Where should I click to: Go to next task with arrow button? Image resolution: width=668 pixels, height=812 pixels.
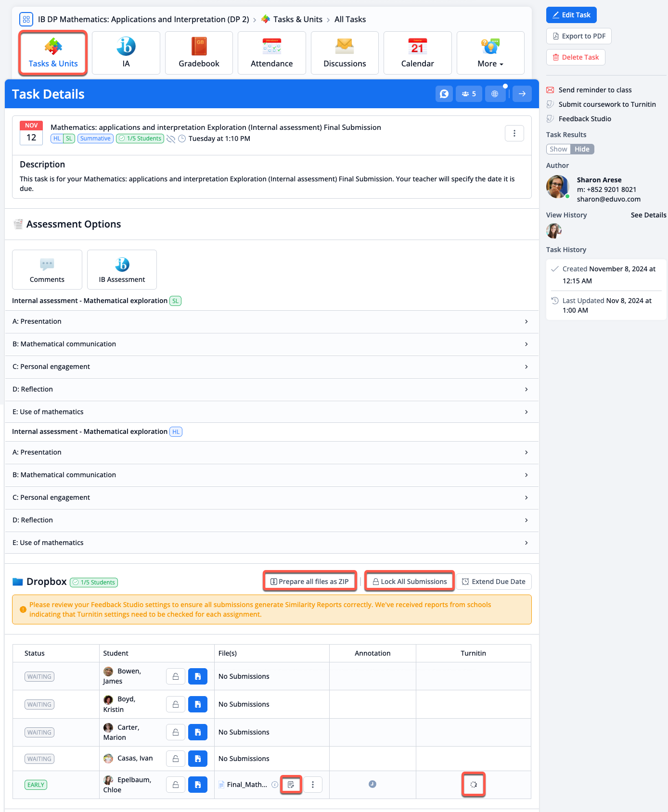[x=522, y=94]
